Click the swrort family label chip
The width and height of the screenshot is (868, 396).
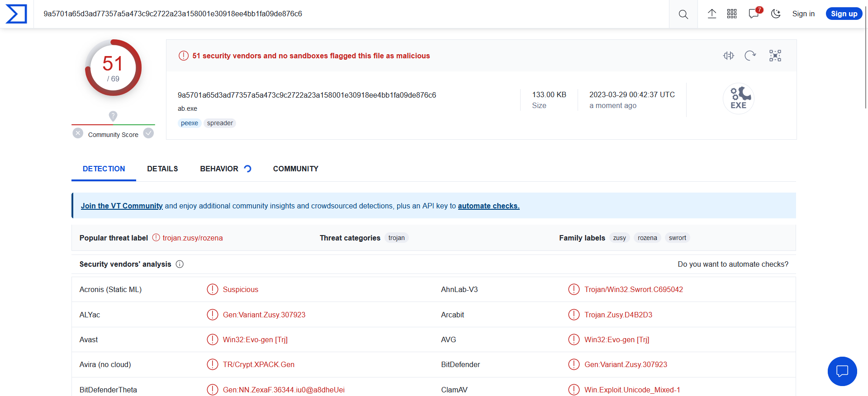677,238
